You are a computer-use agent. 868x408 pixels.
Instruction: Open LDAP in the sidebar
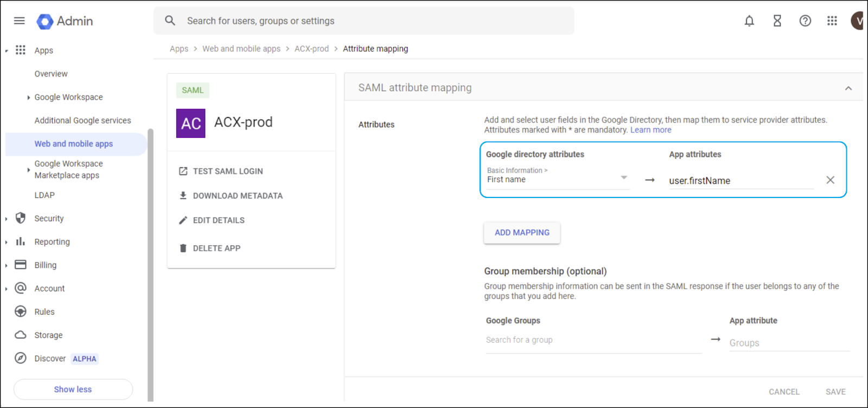coord(44,195)
